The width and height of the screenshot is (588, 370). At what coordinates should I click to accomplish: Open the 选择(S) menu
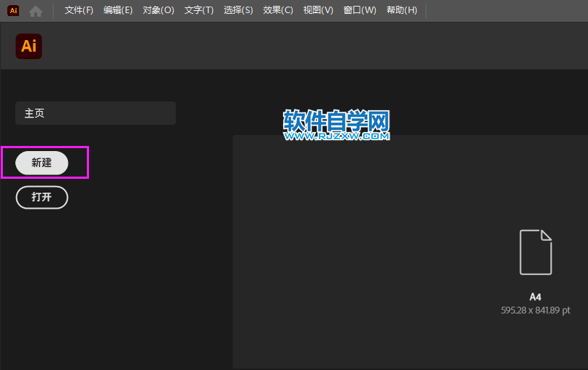239,10
